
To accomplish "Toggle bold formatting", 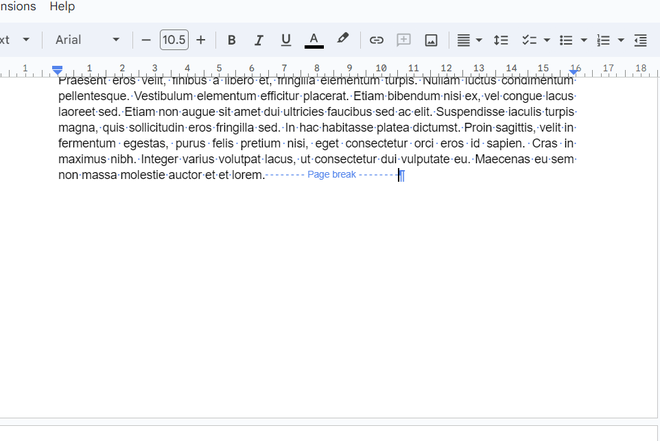I will [x=232, y=40].
